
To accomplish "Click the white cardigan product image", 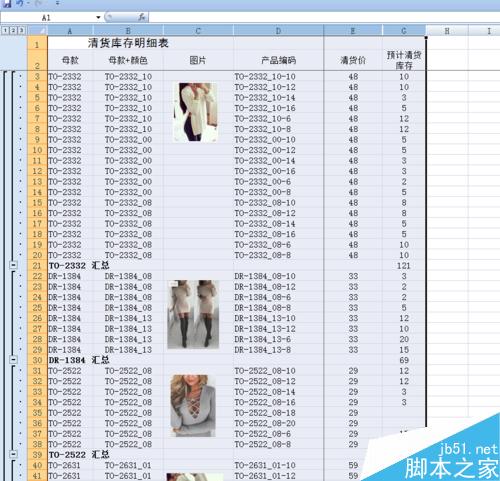I will 195,112.
